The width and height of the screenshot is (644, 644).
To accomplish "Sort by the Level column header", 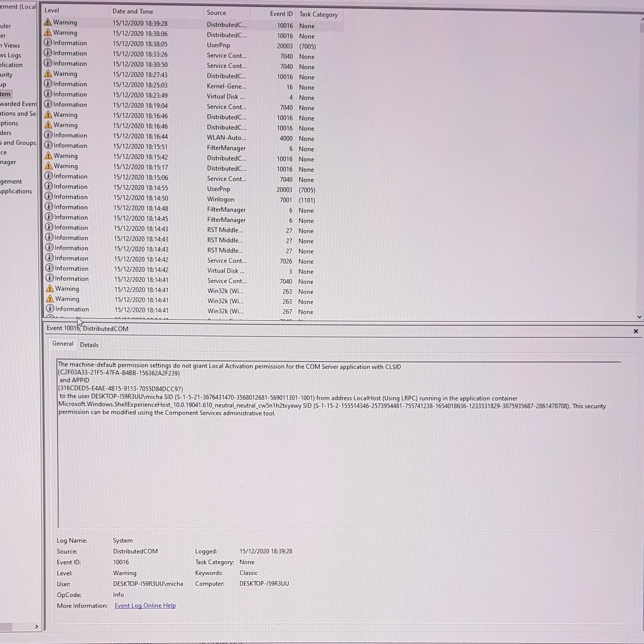I will click(x=76, y=10).
